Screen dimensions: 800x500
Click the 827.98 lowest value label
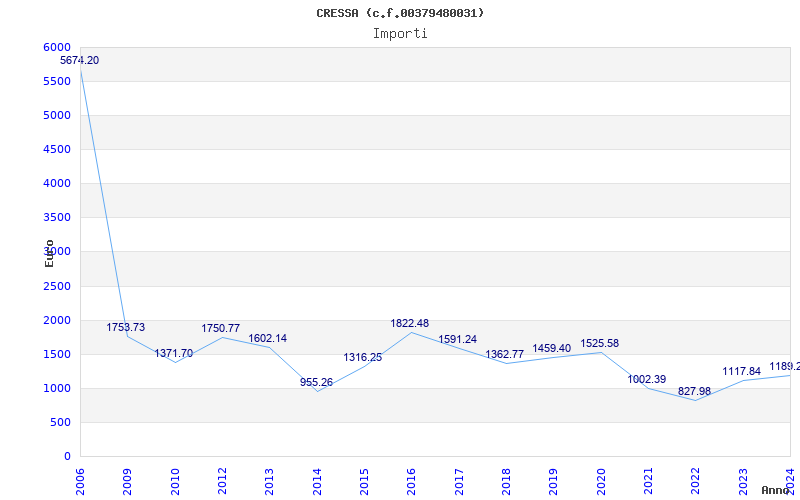(694, 392)
